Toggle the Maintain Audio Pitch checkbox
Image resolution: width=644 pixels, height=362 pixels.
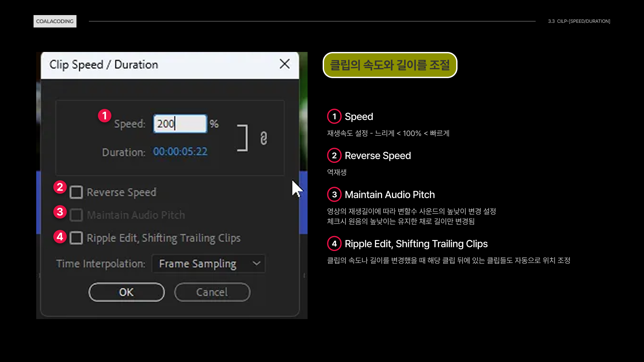point(76,215)
